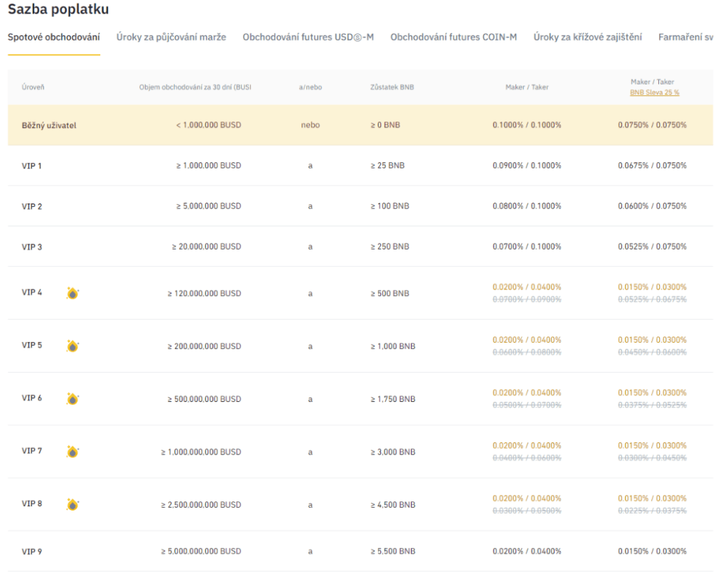The height and width of the screenshot is (576, 728).
Task: Click the VIP 8 level label
Action: [31, 503]
